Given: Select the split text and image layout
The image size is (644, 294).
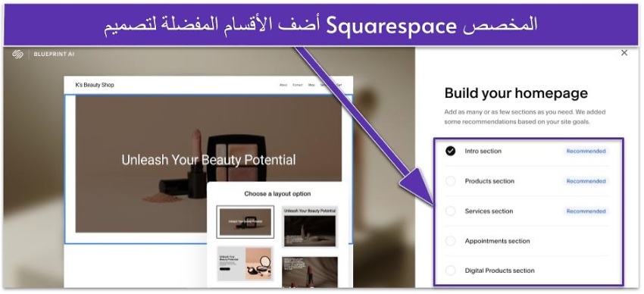Looking at the screenshot, I should click(x=245, y=264).
